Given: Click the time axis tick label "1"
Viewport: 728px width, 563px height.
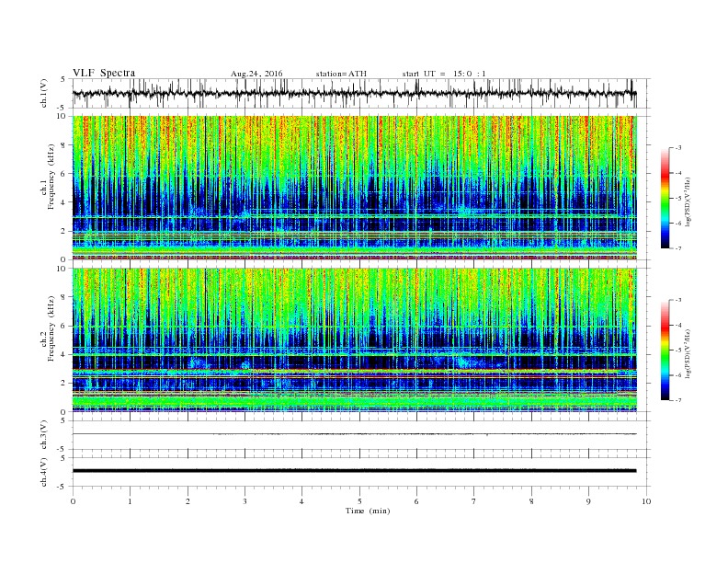Looking at the screenshot, I should (130, 501).
